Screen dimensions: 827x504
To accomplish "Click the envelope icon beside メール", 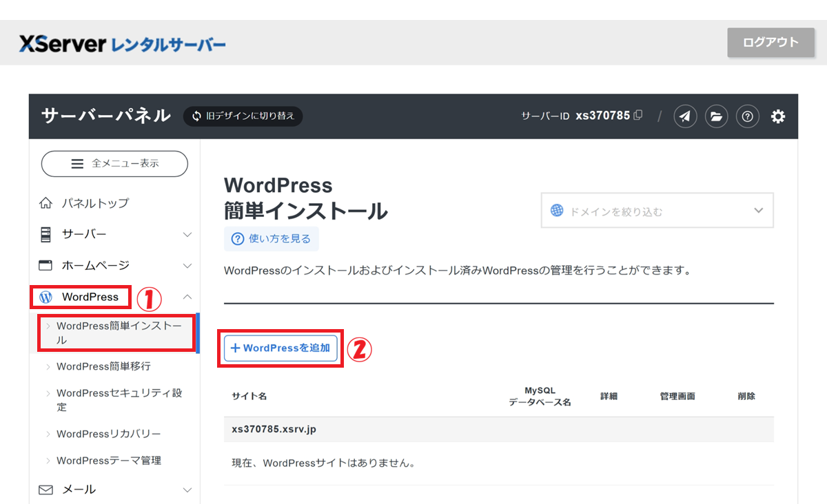I will point(45,490).
